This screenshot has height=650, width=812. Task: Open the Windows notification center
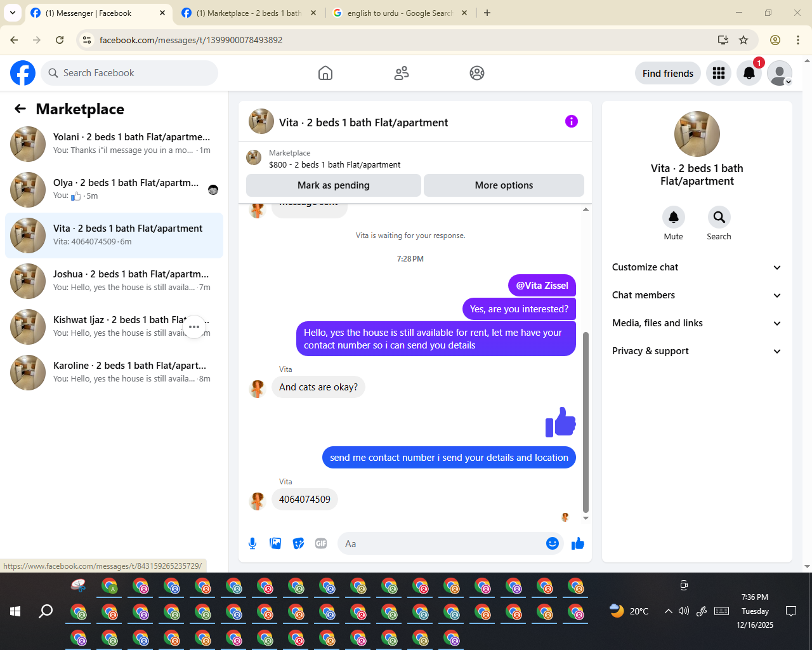(791, 611)
